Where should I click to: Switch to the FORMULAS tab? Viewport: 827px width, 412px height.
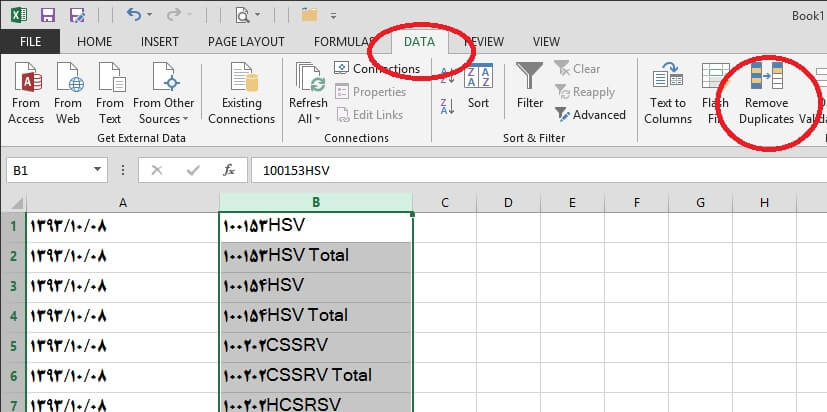[x=344, y=42]
